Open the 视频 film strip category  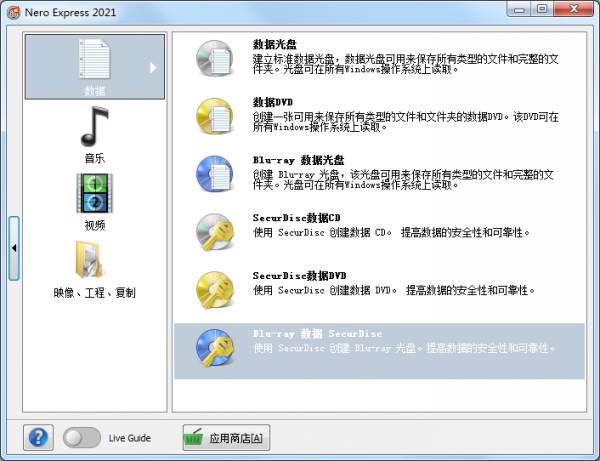94,200
